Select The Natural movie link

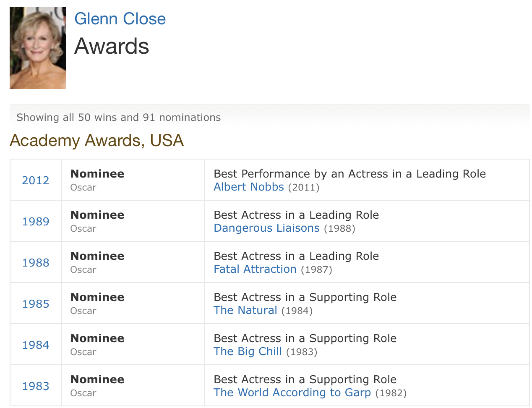[x=245, y=311]
